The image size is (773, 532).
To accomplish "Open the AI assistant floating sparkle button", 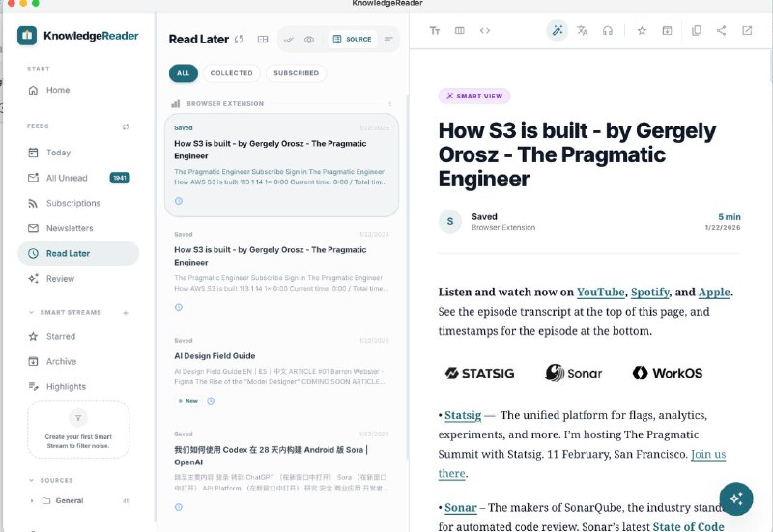I will click(x=736, y=498).
